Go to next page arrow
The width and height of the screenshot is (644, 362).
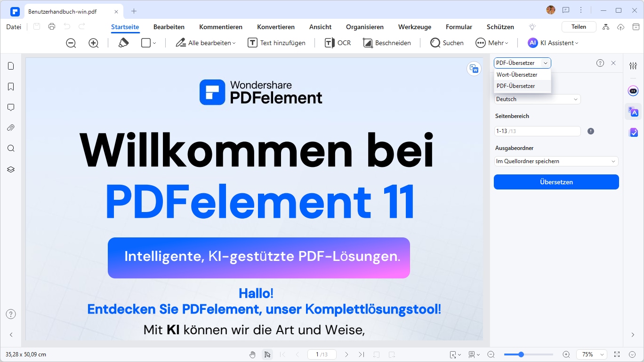coord(346,354)
